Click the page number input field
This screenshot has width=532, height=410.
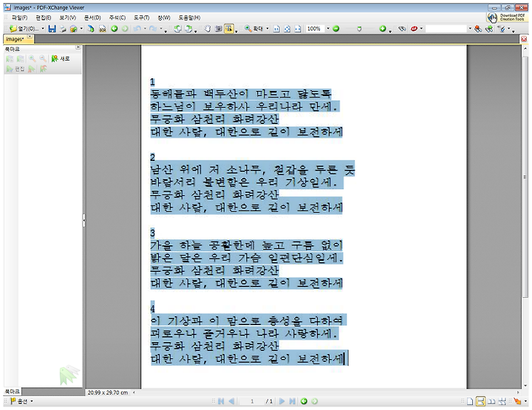tap(252, 402)
